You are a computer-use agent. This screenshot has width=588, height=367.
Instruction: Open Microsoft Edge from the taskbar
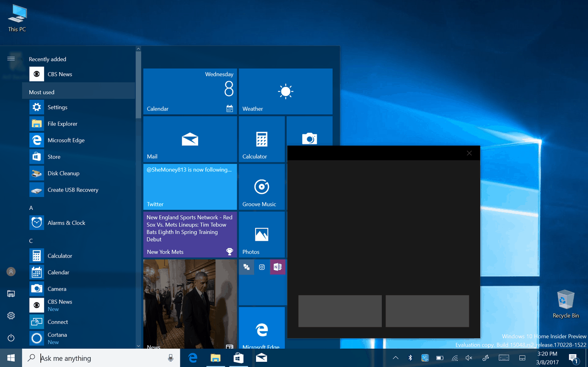192,357
